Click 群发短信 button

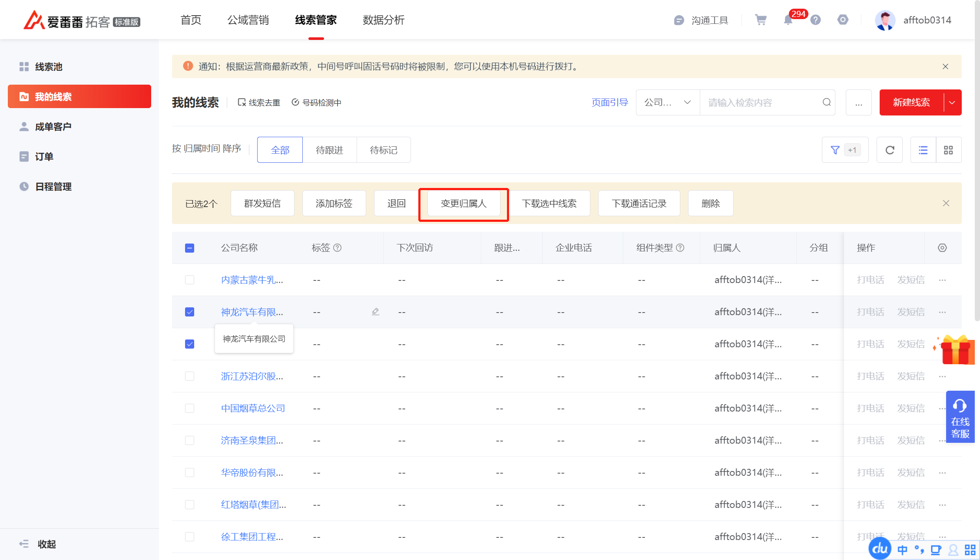pyautogui.click(x=262, y=203)
